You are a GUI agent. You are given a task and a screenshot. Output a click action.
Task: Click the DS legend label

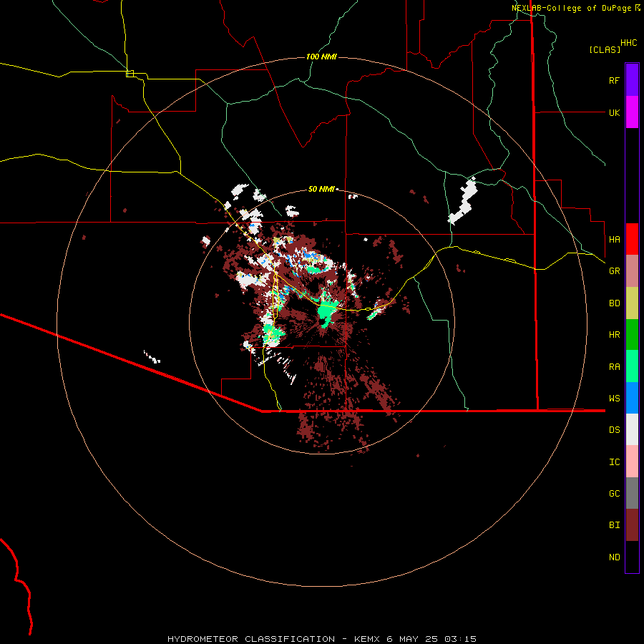614,430
